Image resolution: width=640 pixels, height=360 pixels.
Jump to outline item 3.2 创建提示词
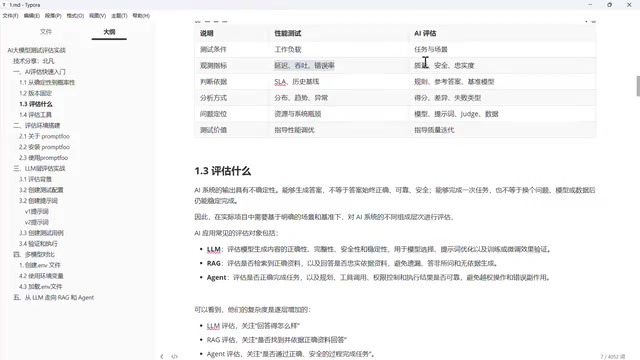pos(38,200)
